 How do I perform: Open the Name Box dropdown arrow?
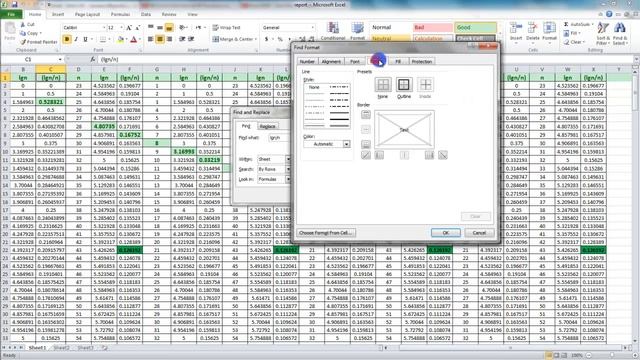(x=60, y=60)
